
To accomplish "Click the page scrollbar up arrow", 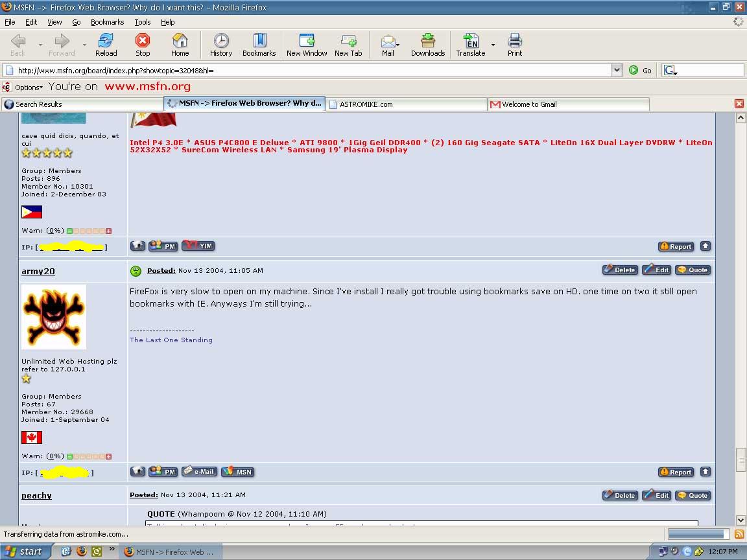I will pos(741,117).
